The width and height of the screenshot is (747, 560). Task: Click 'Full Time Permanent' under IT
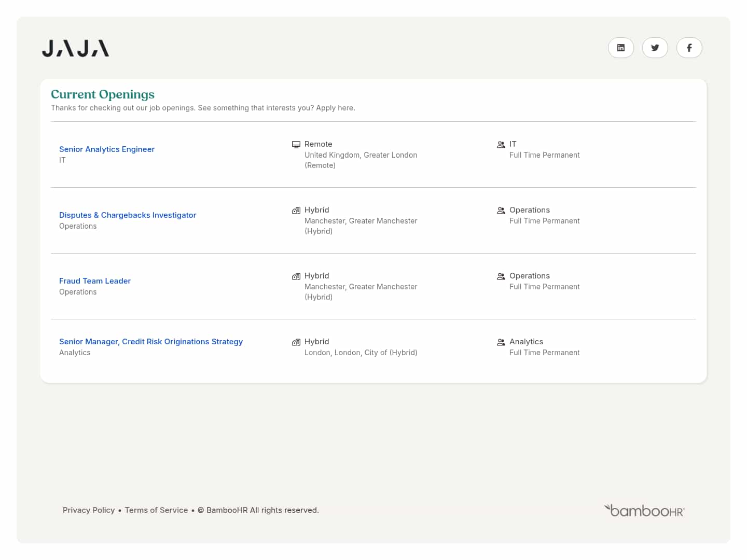(545, 155)
